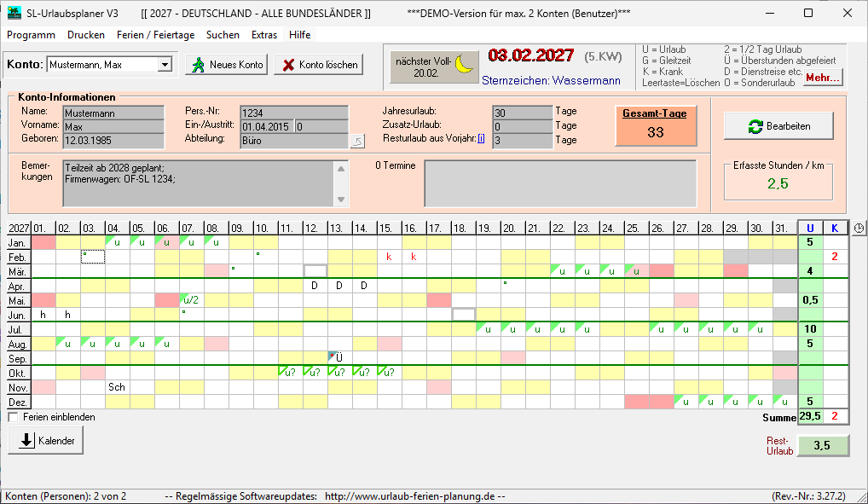Click the Resturlaub info link [i]
This screenshot has height=504, width=868.
(481, 138)
